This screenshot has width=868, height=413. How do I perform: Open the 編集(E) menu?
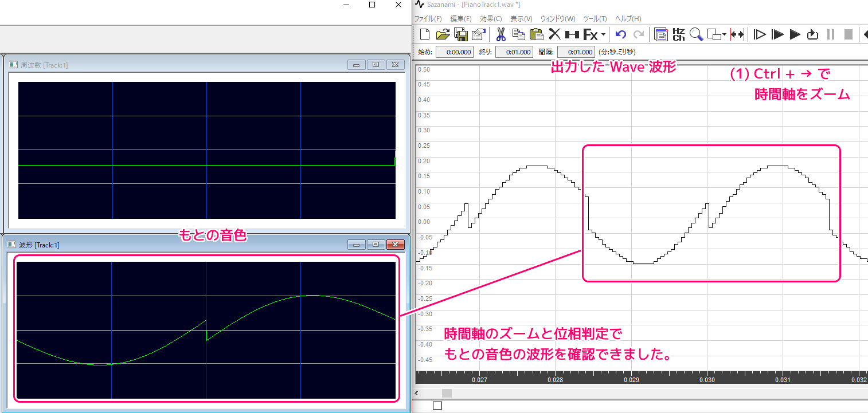click(460, 19)
